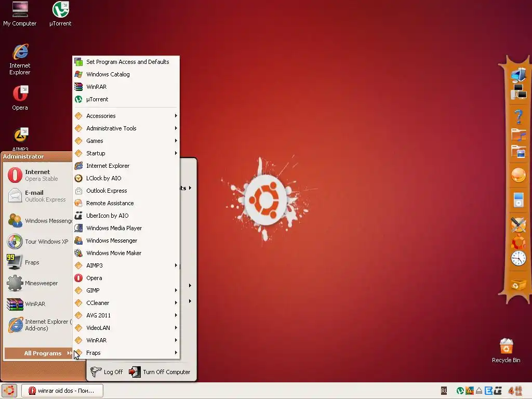
Task: Launch µTorrent from the All Programs list
Action: click(126, 99)
